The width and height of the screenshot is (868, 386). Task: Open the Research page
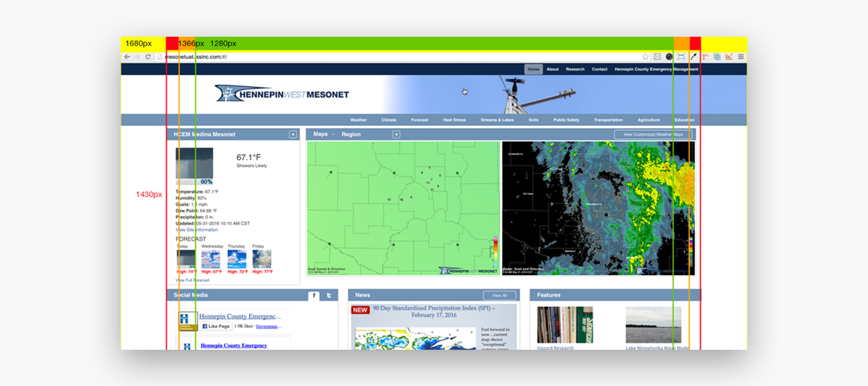coord(575,69)
